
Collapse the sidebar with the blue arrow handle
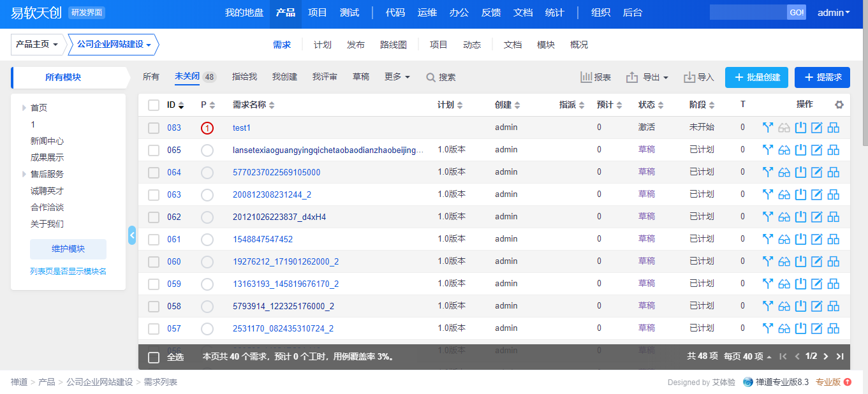pyautogui.click(x=132, y=235)
